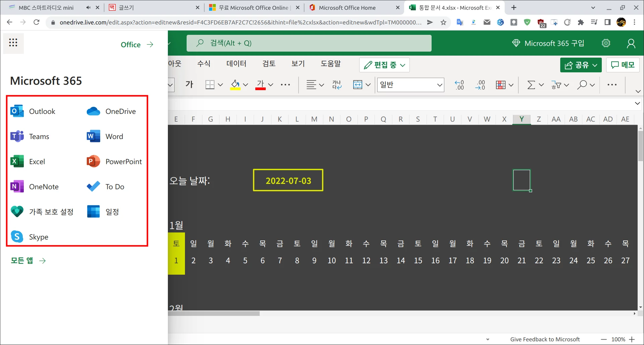Viewport: 644px width, 345px height.
Task: Select column header Y
Action: (521, 119)
